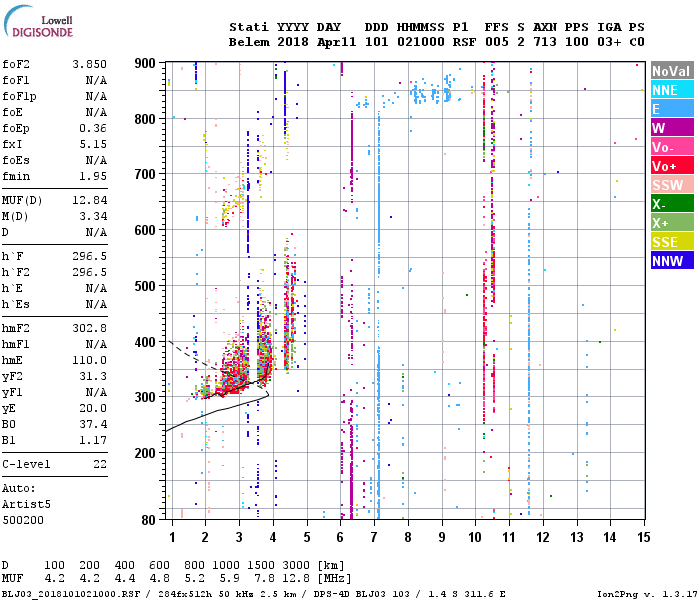Click the hmF2 value 302.8
This screenshot has height=600, width=700.
pyautogui.click(x=89, y=329)
